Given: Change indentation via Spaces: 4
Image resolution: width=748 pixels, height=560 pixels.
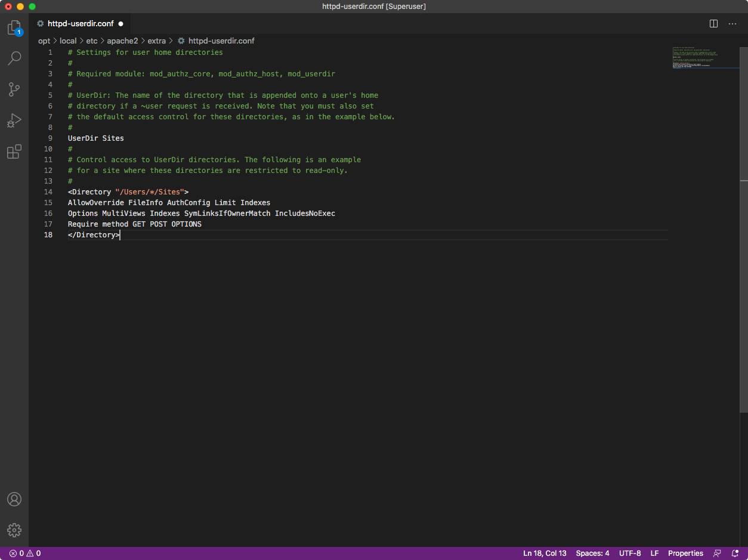Looking at the screenshot, I should (x=592, y=553).
